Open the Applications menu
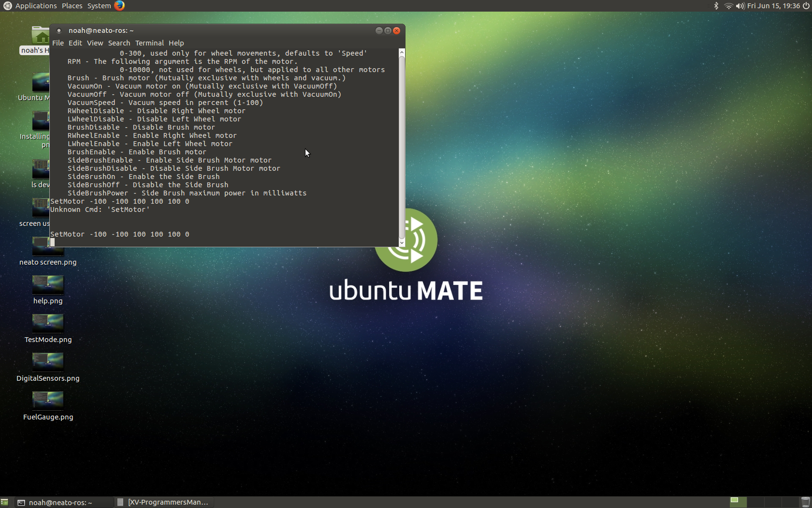This screenshot has width=812, height=508. point(36,6)
